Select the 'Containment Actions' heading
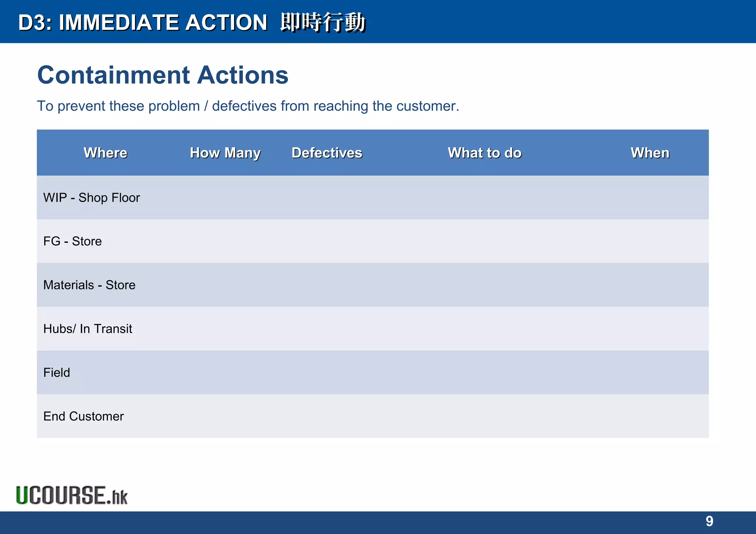This screenshot has width=756, height=534. [x=163, y=75]
